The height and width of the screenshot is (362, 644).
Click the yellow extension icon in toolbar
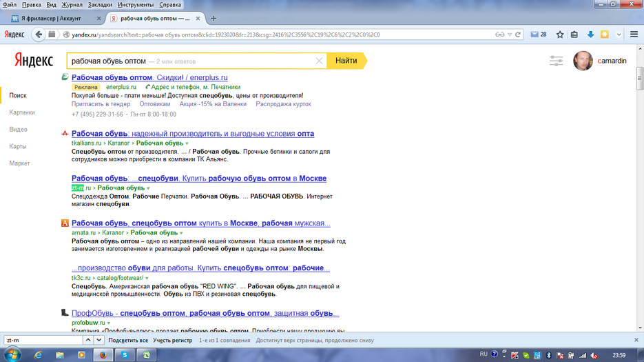(x=605, y=34)
